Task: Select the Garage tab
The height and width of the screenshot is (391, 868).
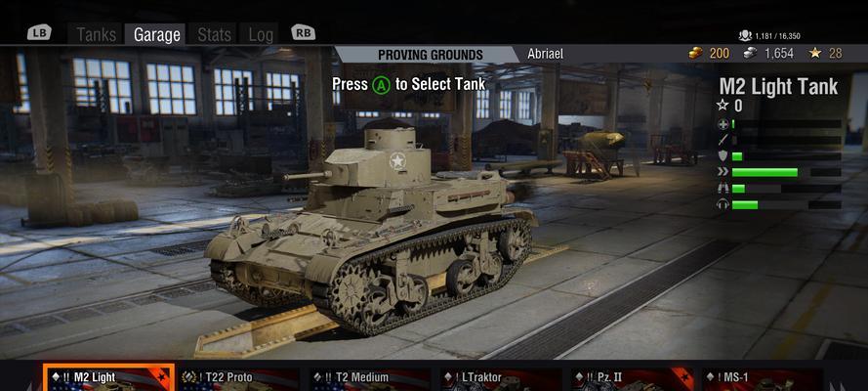Action: (x=156, y=35)
